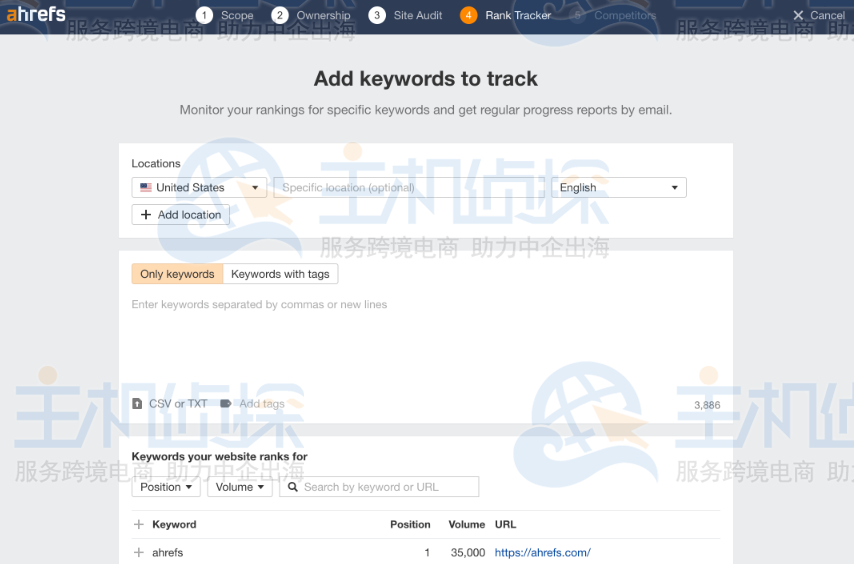
Task: Expand the Position filter dropdown
Action: pyautogui.click(x=166, y=487)
